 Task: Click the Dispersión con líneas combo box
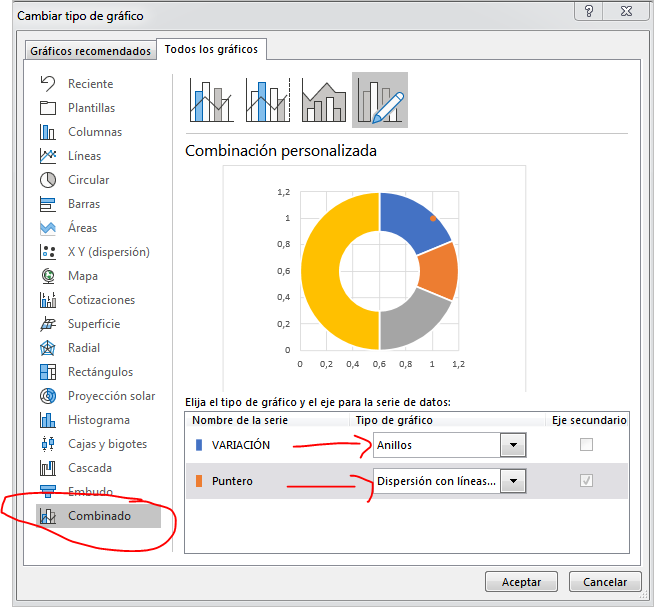coord(449,481)
